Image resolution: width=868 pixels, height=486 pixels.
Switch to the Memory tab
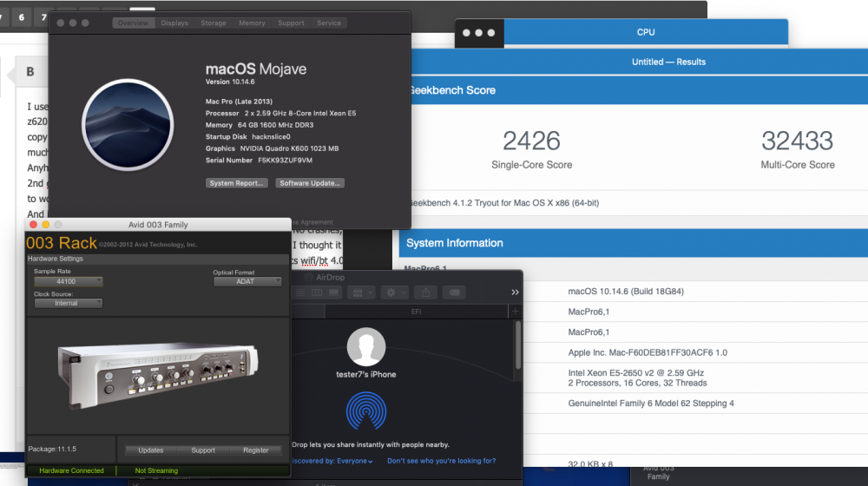pyautogui.click(x=252, y=23)
